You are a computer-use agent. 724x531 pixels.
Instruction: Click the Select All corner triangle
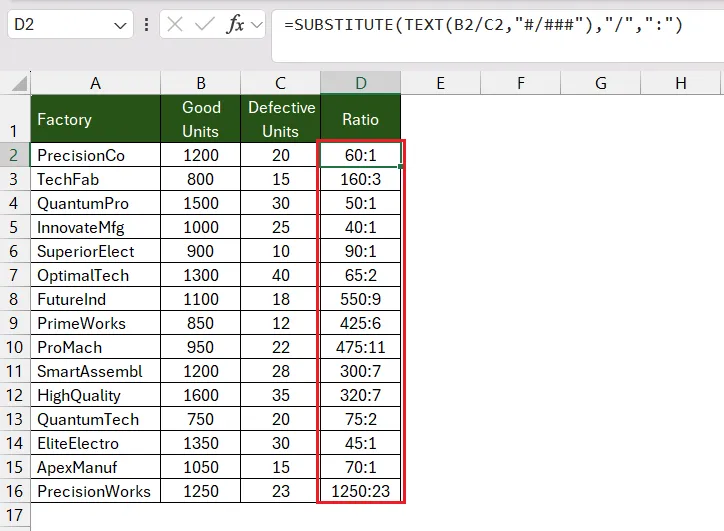coord(19,84)
